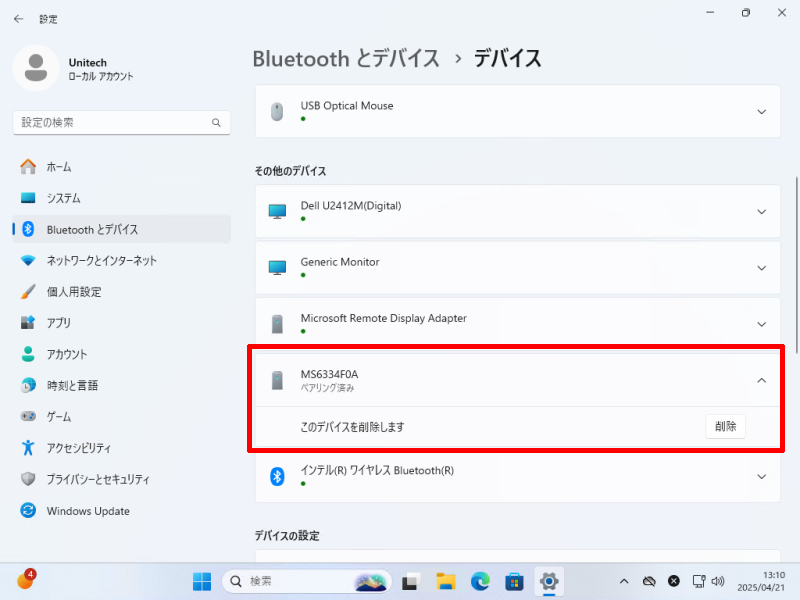This screenshot has width=800, height=600.
Task: Click the volume speaker tray icon
Action: point(718,581)
